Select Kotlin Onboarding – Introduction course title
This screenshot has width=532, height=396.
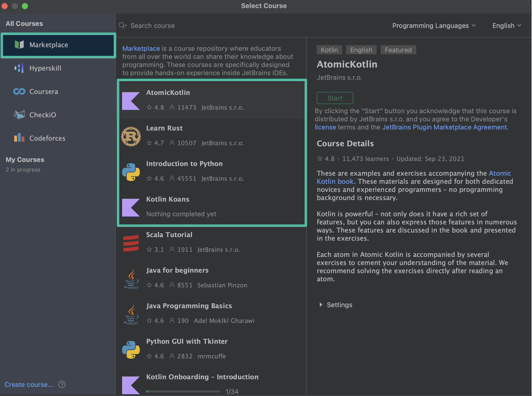point(202,377)
